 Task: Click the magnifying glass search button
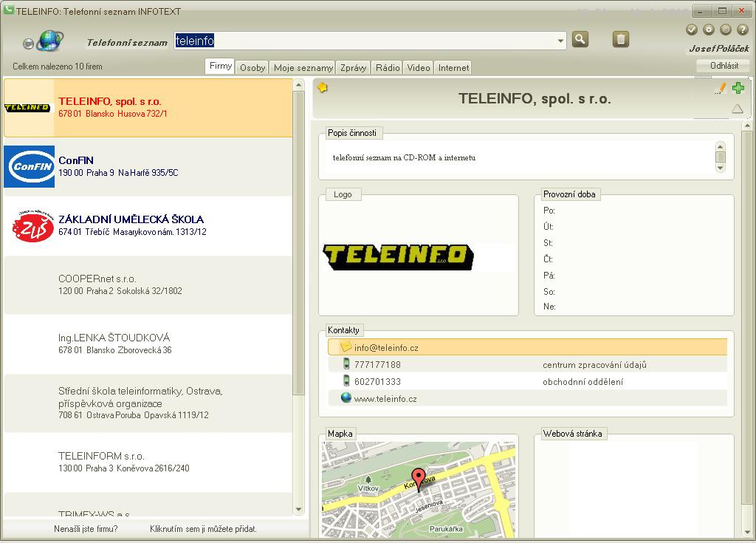coord(580,40)
